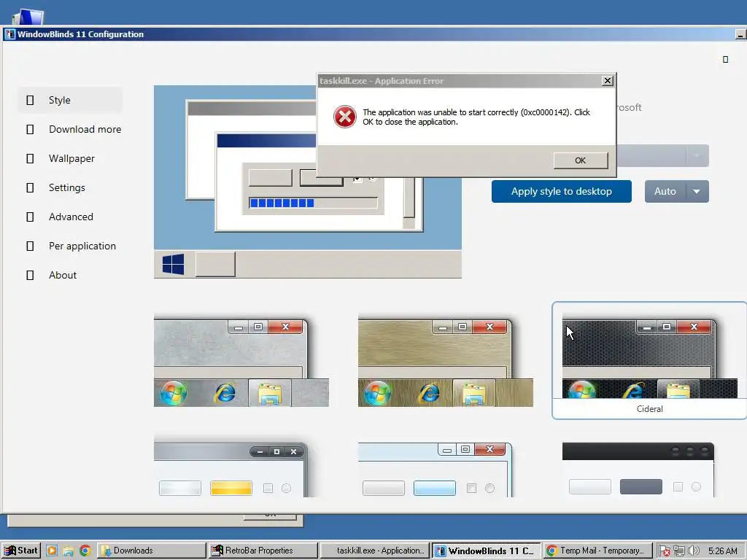
Task: Click Apply style to desktop
Action: click(x=561, y=192)
